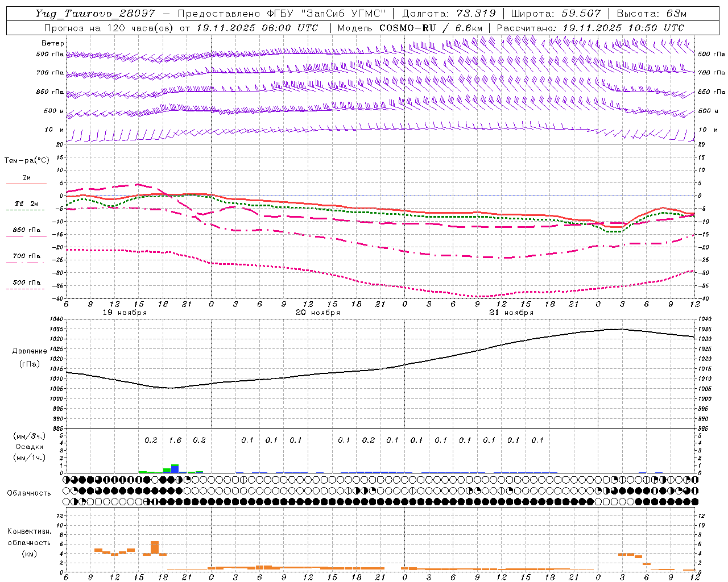Image resolution: width=728 pixels, height=582 pixels.
Task: Click the solid "2м" temperature legend line
Action: point(26,184)
